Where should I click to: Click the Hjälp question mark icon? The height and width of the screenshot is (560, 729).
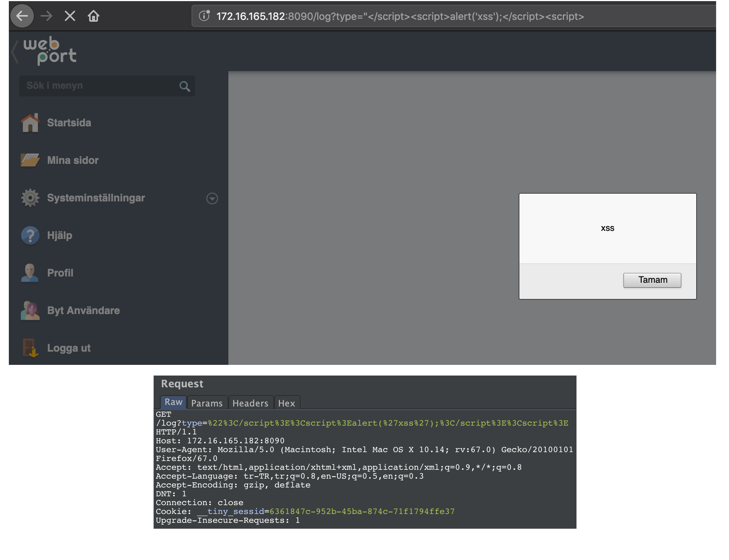click(x=30, y=236)
